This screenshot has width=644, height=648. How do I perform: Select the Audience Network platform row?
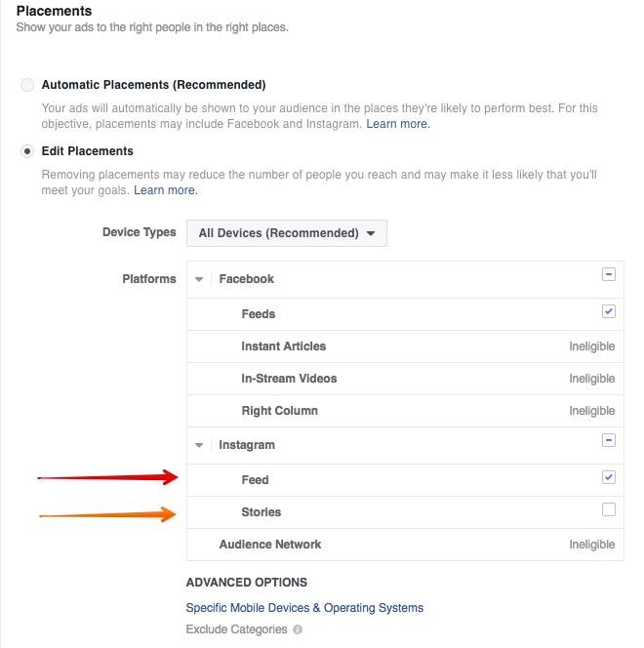coord(405,545)
